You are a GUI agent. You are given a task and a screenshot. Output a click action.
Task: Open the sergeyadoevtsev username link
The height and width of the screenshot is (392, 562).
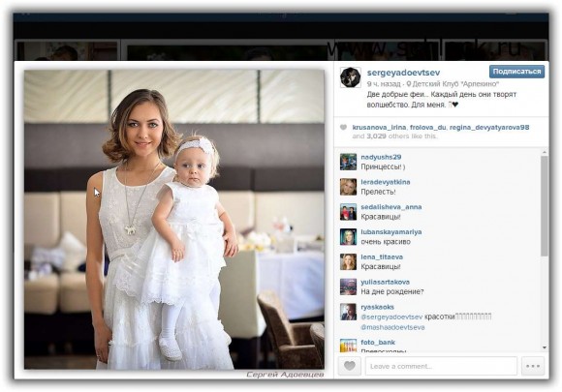coord(403,73)
